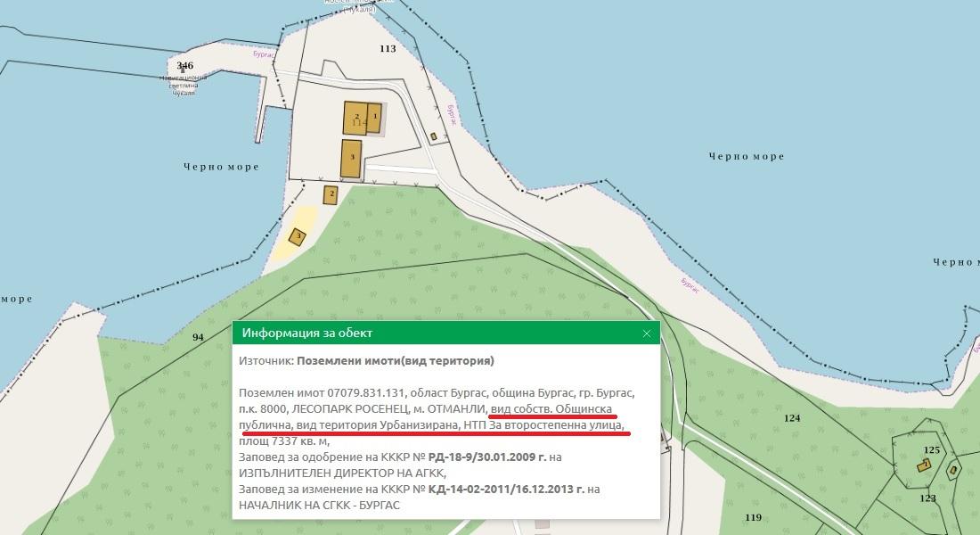Image resolution: width=980 pixels, height=535 pixels.
Task: Click the lighthouse icon on parcel 346
Action: click(x=184, y=70)
